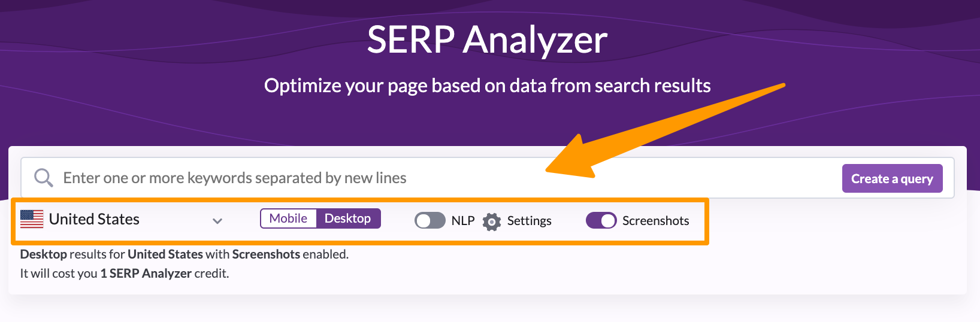Click the NLP text label

pos(462,221)
